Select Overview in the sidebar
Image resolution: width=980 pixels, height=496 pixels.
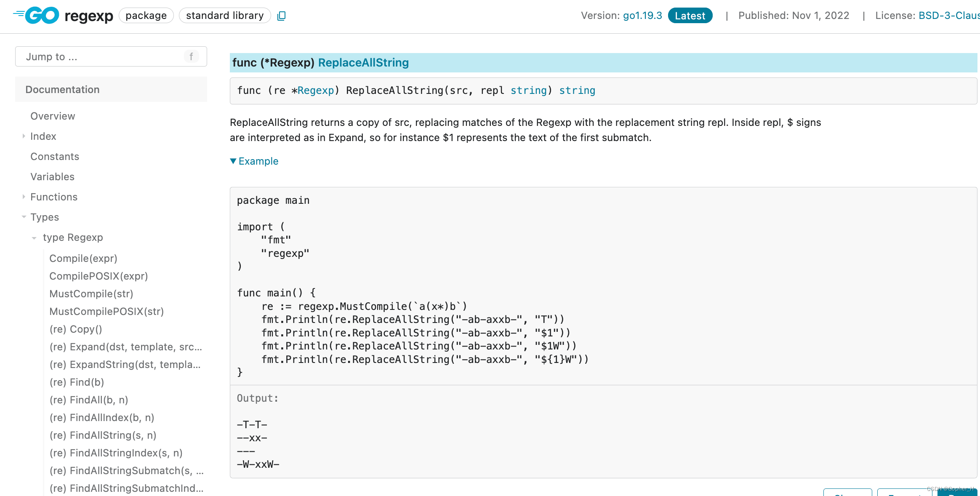click(53, 116)
